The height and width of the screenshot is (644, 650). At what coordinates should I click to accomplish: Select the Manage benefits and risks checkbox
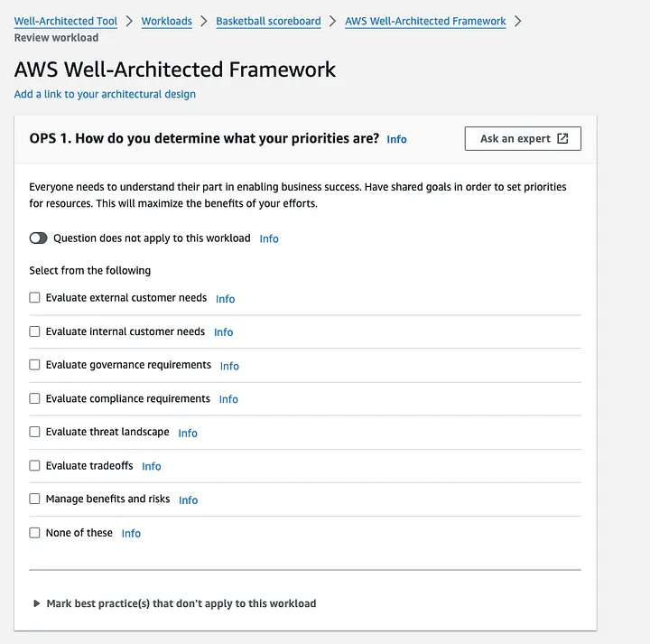tap(35, 499)
